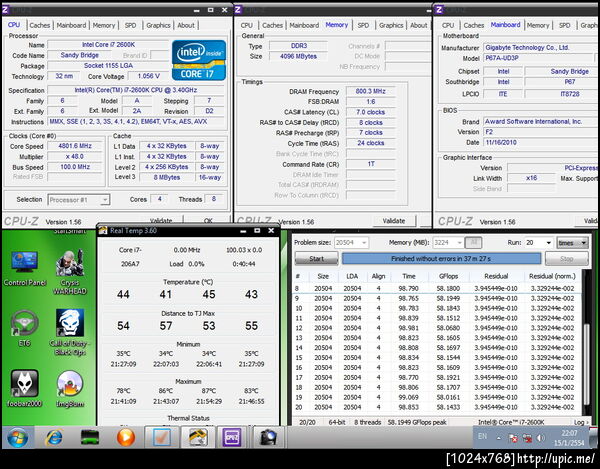Click the CAS# Latency 7.0 clocks value
The width and height of the screenshot is (600, 469).
click(370, 112)
